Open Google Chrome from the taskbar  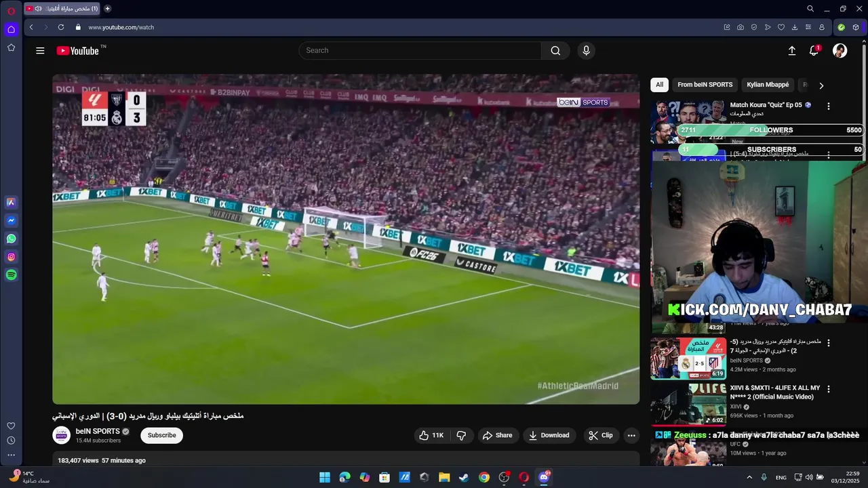coord(484,477)
